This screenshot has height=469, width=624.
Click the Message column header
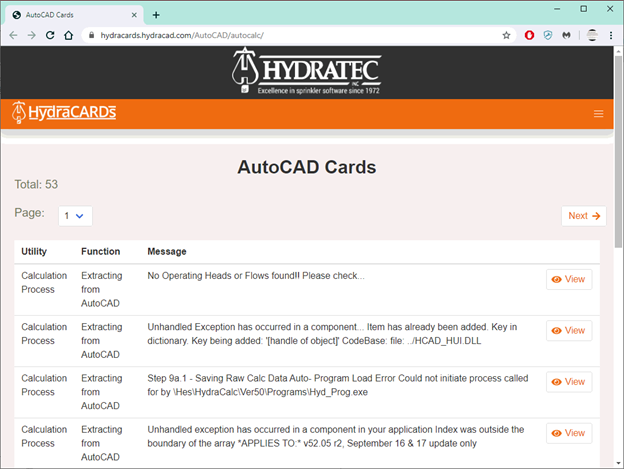pyautogui.click(x=167, y=252)
